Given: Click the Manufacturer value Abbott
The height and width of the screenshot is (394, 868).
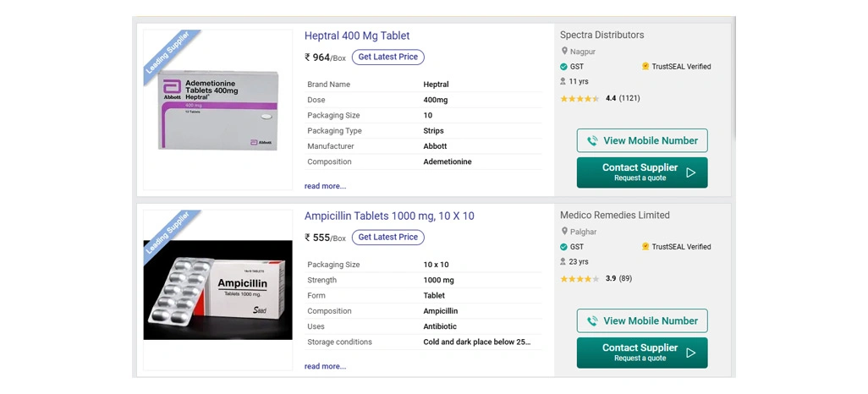Looking at the screenshot, I should click(x=435, y=146).
